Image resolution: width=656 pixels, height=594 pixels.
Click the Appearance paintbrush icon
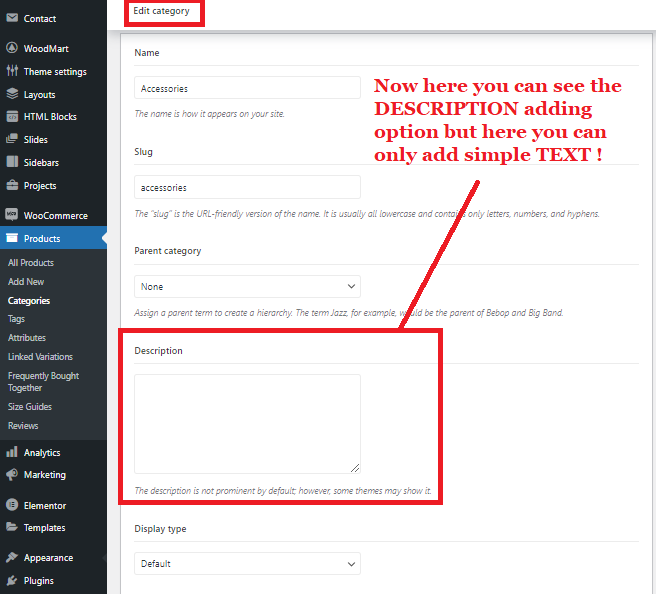tap(12, 557)
